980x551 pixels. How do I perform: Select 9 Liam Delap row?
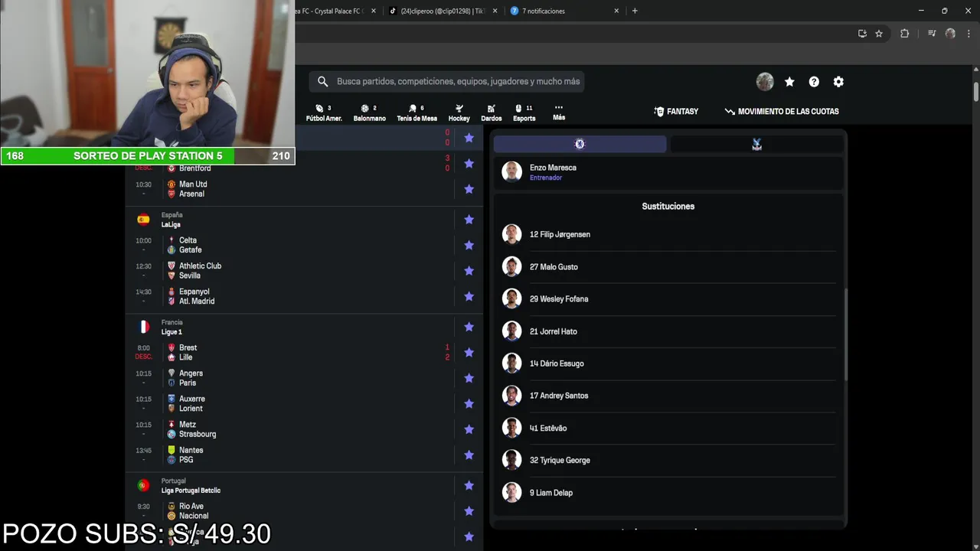click(668, 493)
